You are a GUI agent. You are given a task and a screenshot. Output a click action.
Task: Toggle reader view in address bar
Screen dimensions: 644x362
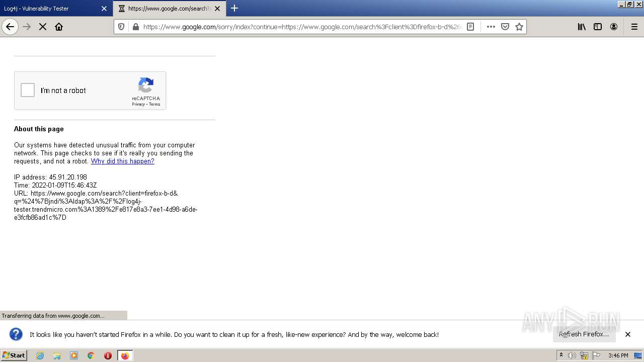470,27
